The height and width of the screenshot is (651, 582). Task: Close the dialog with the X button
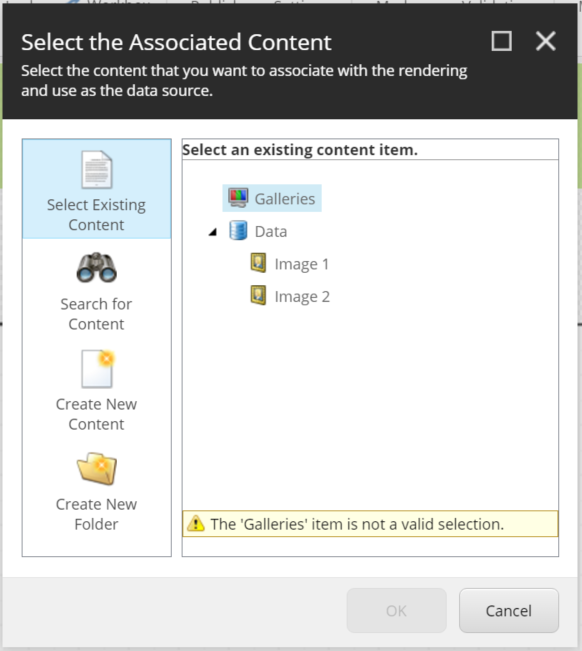[x=545, y=41]
